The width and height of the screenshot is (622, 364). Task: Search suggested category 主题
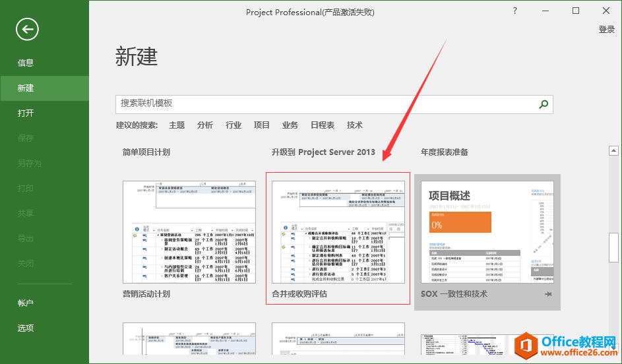[x=177, y=125]
